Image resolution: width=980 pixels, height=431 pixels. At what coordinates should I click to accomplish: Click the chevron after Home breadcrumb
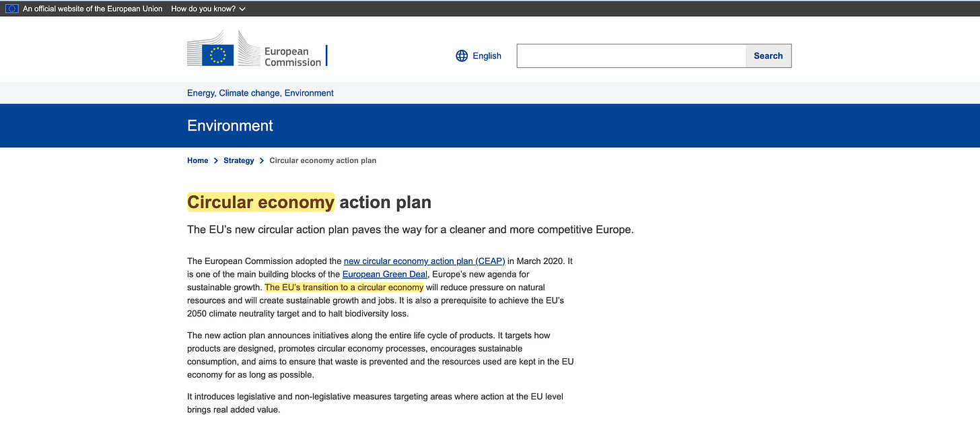(x=216, y=160)
